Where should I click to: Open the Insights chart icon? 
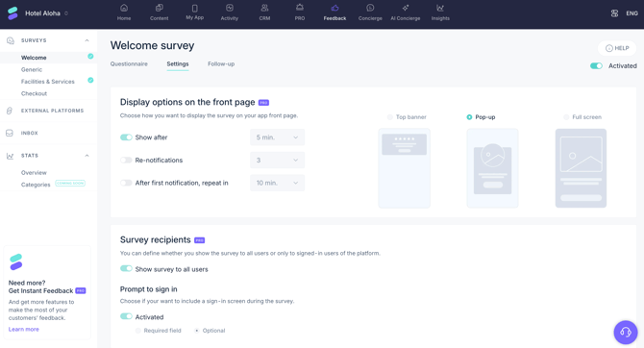(440, 8)
